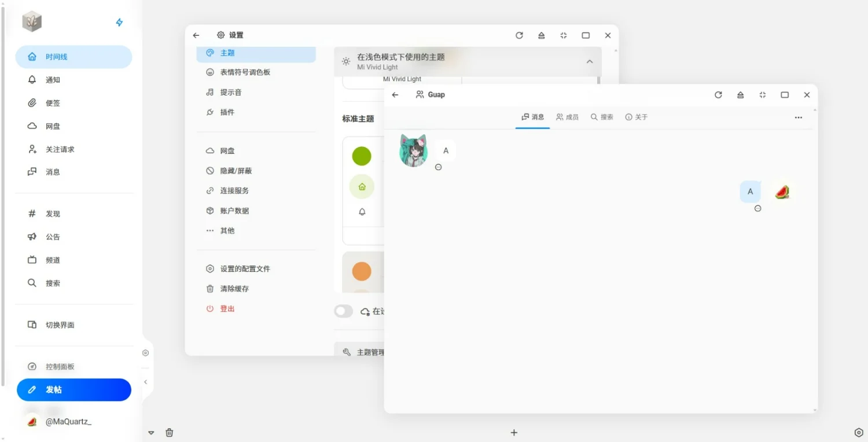Click cat-ear avatar in Guap chat
Viewport: 868px width, 442px height.
pos(414,150)
